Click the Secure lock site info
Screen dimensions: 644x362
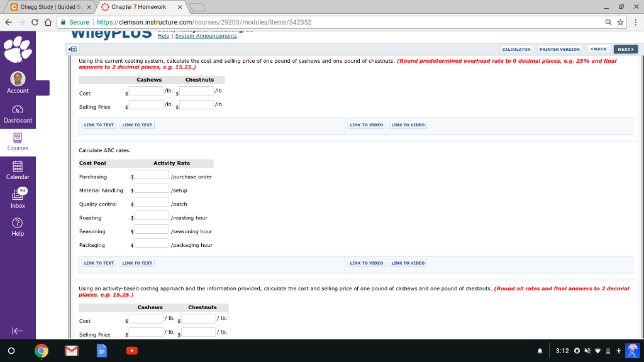[x=75, y=22]
